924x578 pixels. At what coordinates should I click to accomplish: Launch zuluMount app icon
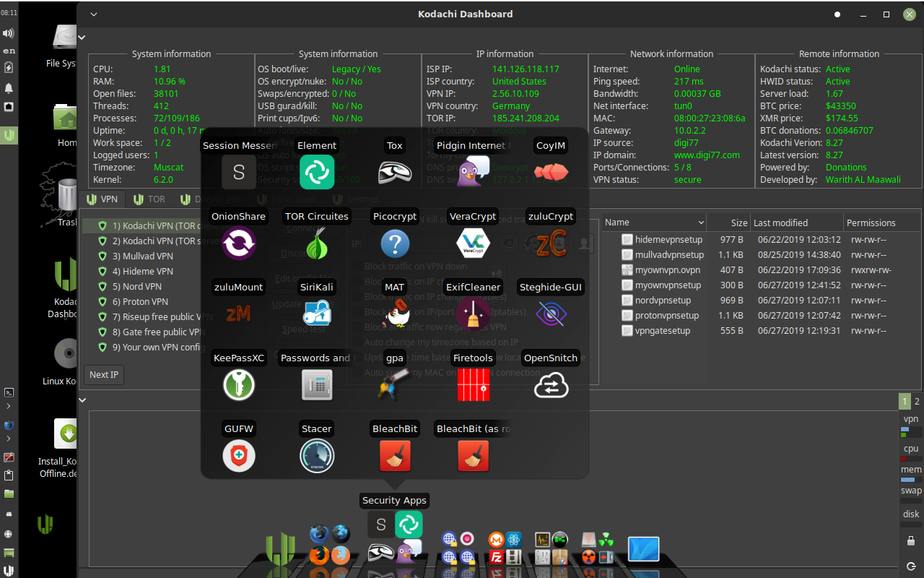tap(239, 314)
